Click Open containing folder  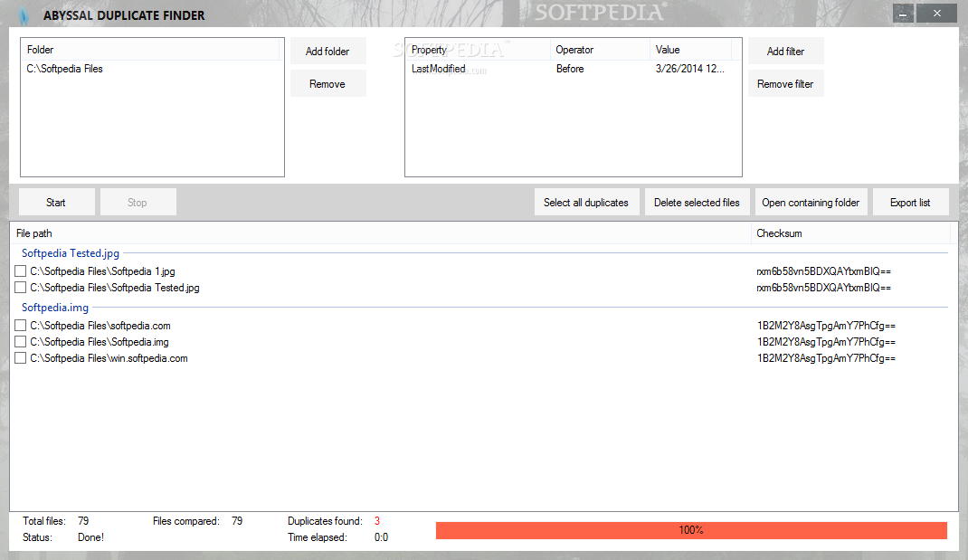tap(811, 203)
